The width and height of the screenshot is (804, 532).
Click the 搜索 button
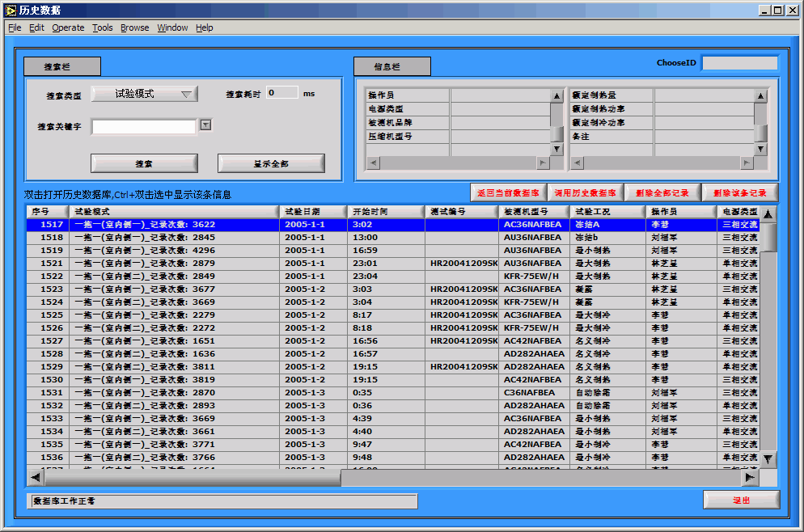144,163
